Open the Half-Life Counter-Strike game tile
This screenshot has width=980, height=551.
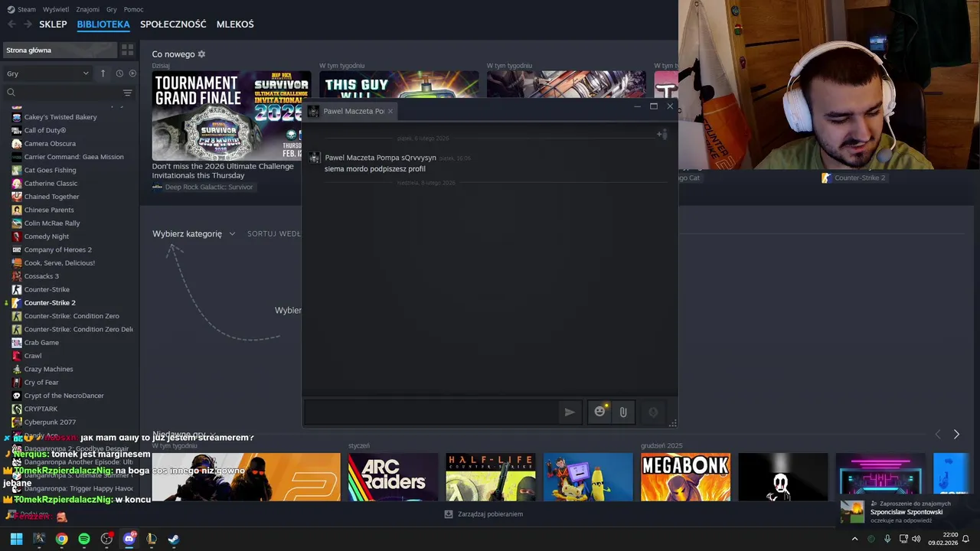(x=491, y=477)
